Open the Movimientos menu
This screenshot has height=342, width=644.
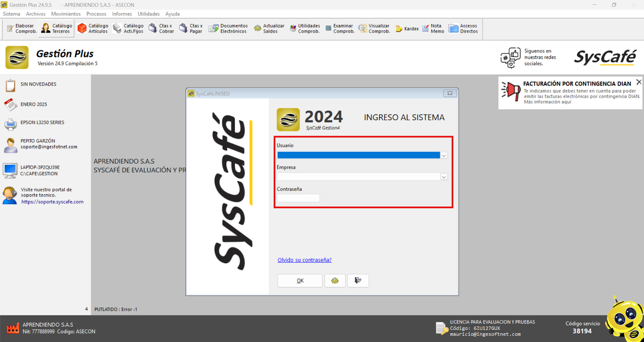[66, 14]
